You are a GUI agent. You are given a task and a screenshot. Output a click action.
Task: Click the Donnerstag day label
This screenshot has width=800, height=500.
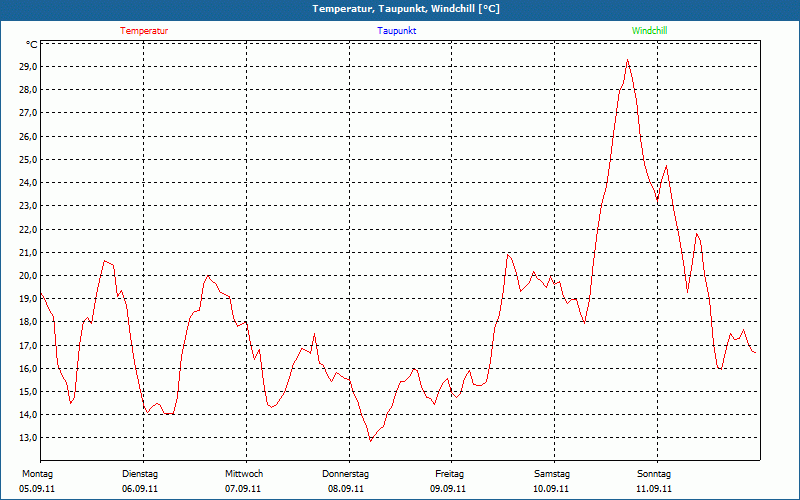click(x=345, y=474)
